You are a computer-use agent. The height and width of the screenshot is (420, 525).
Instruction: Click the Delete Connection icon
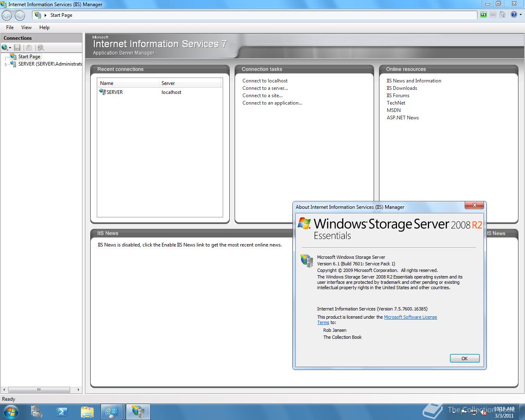pyautogui.click(x=41, y=48)
